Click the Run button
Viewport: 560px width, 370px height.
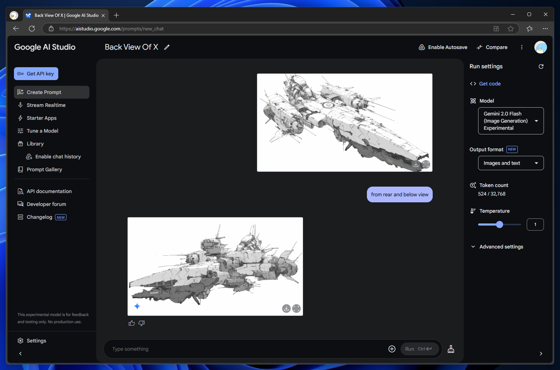(x=419, y=349)
